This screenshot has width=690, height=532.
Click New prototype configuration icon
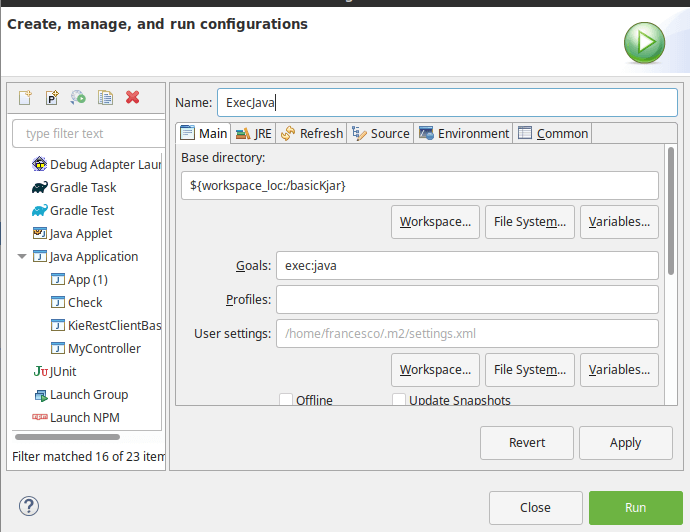[52, 97]
